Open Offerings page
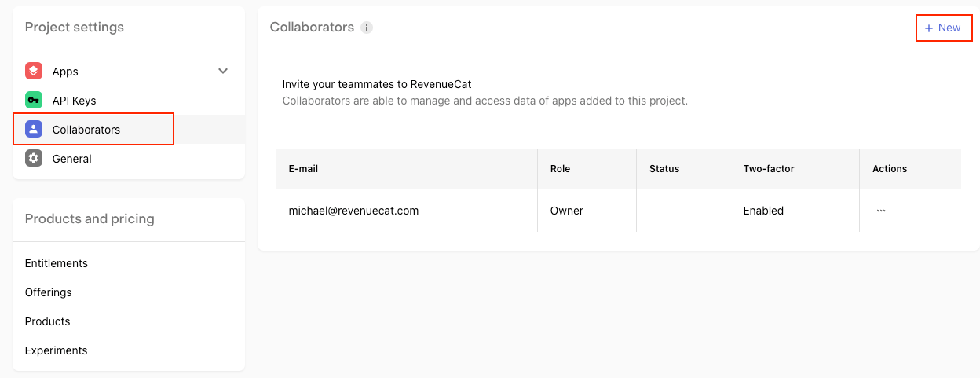The image size is (980, 378). (x=49, y=292)
